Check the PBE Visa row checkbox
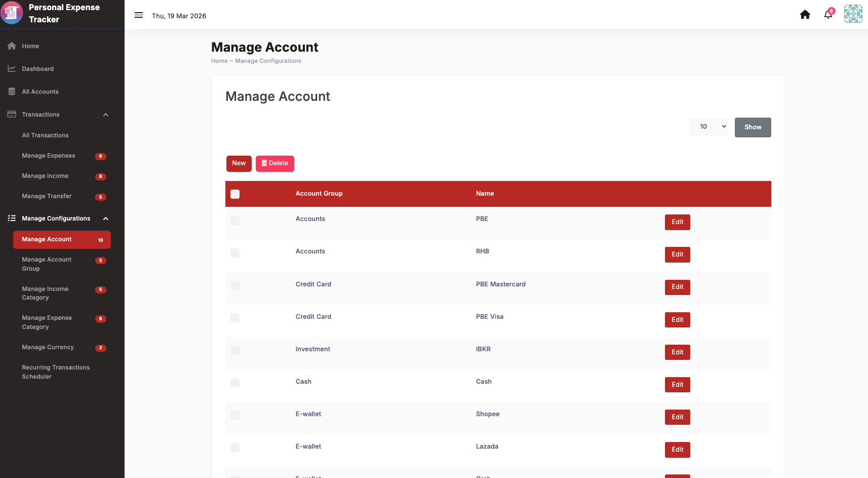The height and width of the screenshot is (478, 868). click(235, 318)
